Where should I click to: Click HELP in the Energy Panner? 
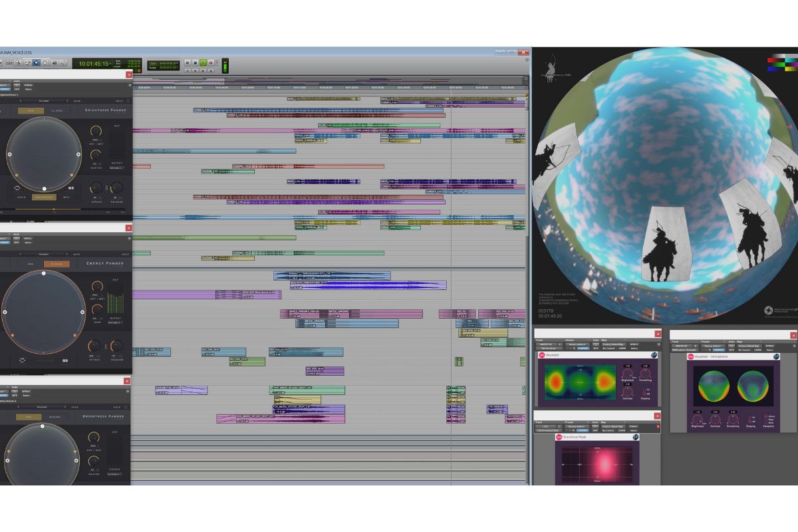click(126, 254)
